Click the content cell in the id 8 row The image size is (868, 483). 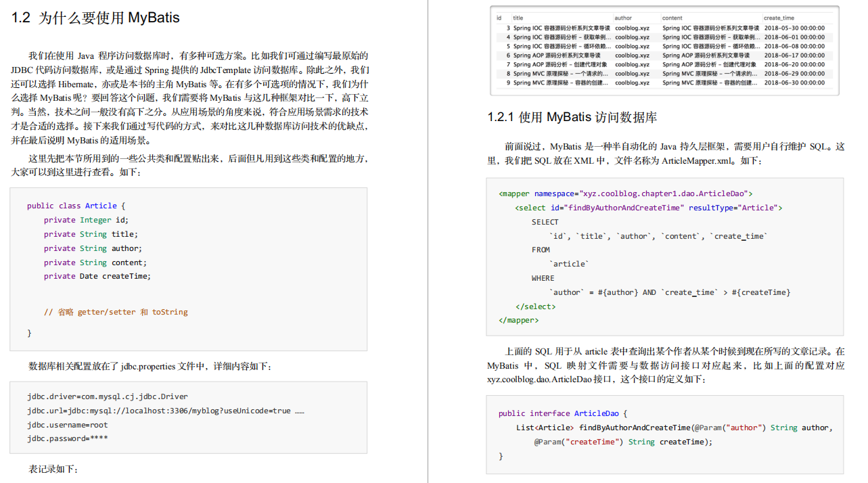[x=710, y=74]
